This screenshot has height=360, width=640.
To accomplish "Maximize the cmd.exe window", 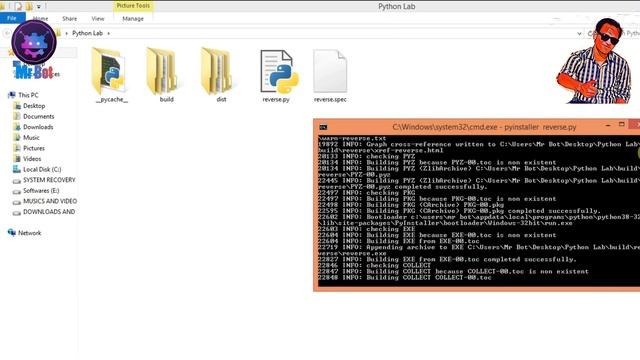I will 622,124.
